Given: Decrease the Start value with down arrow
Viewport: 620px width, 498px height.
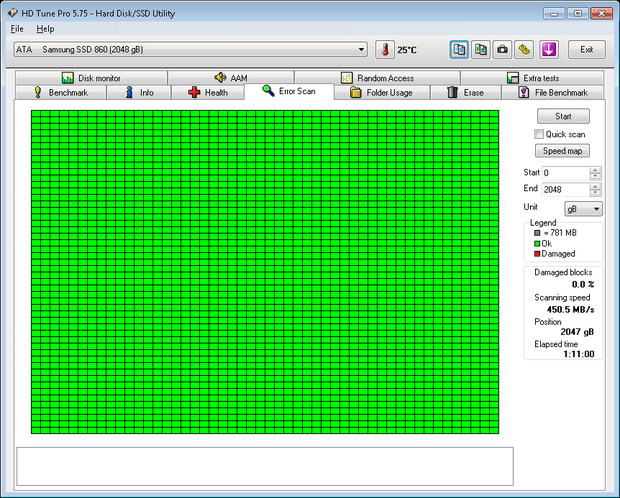Looking at the screenshot, I should coord(595,176).
